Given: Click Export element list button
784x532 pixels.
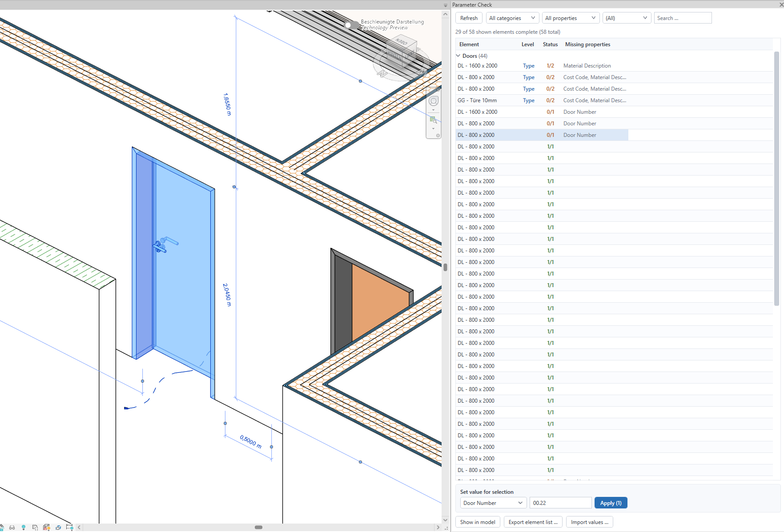Looking at the screenshot, I should click(533, 522).
